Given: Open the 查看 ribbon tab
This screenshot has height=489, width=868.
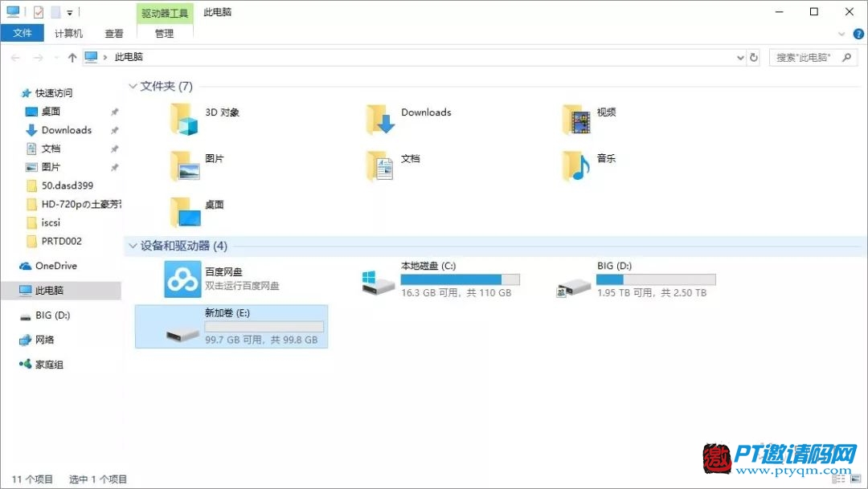Looking at the screenshot, I should (x=114, y=33).
